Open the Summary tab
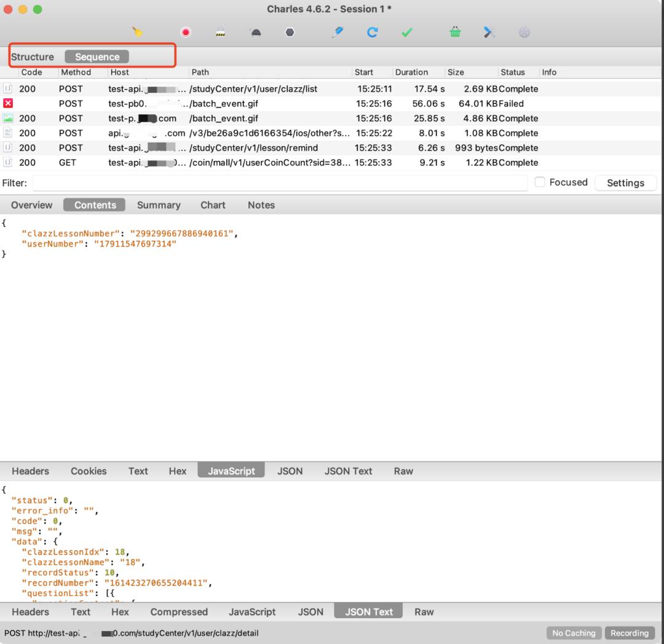The image size is (664, 644). pos(159,205)
